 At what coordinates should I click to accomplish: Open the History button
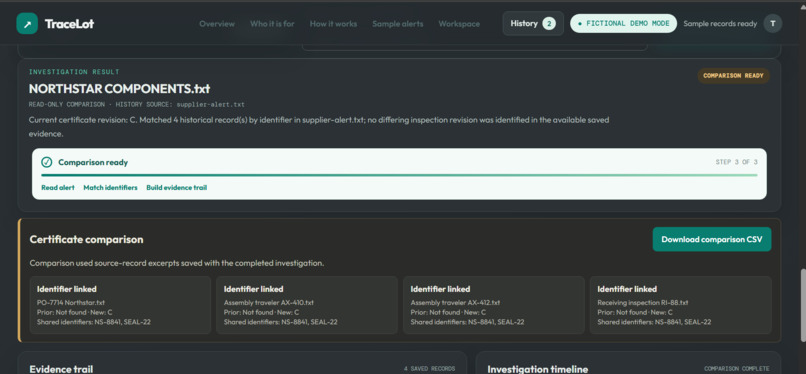(533, 24)
